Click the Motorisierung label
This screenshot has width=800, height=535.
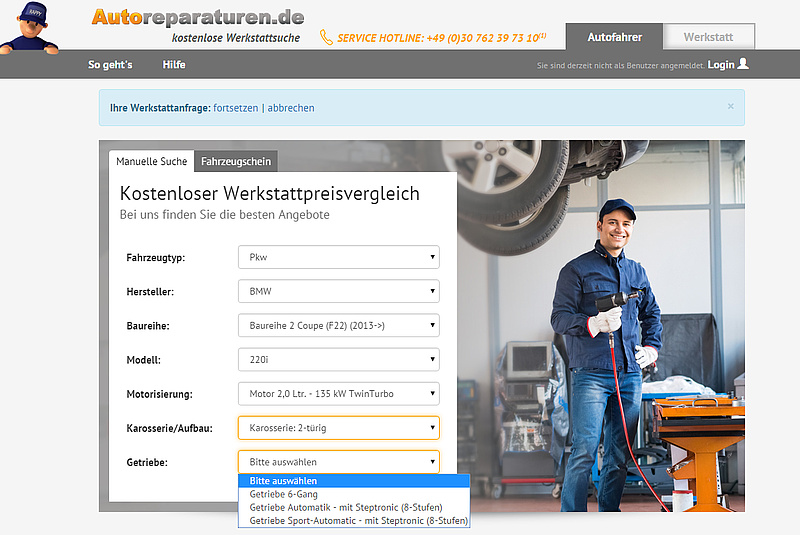point(159,394)
